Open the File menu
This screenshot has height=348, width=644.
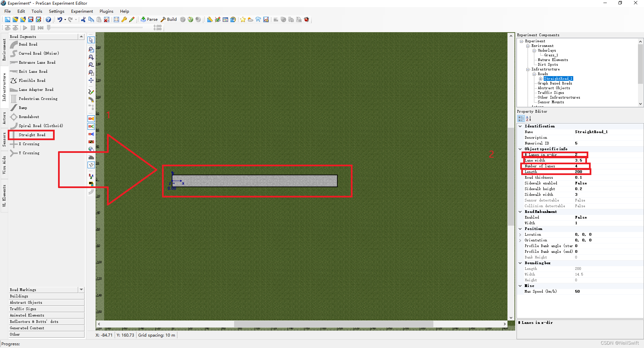click(7, 11)
